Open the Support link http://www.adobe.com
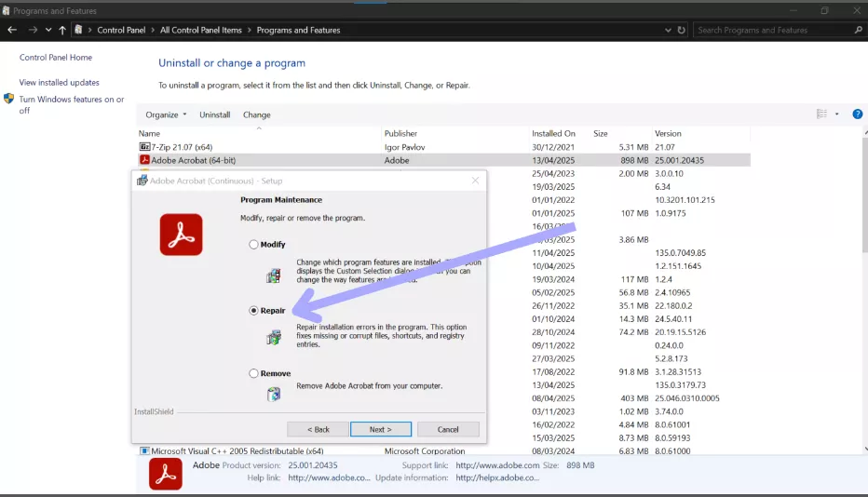868x497 pixels. click(x=497, y=465)
